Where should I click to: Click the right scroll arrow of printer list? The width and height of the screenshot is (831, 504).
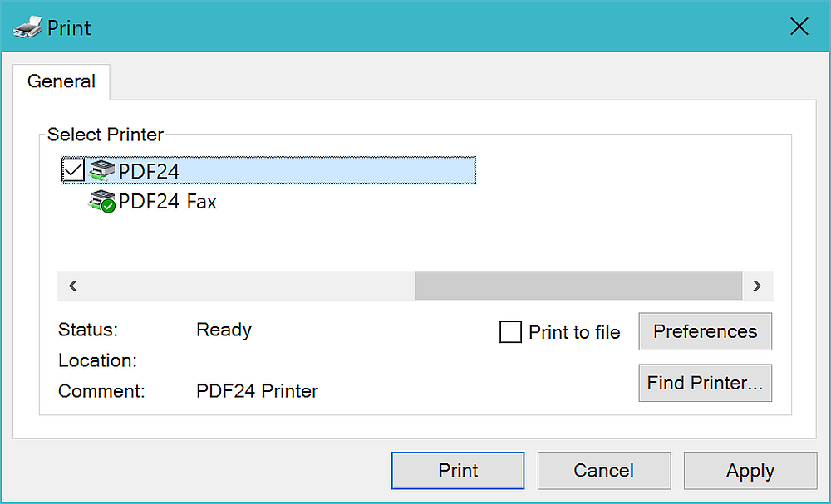pos(757,286)
